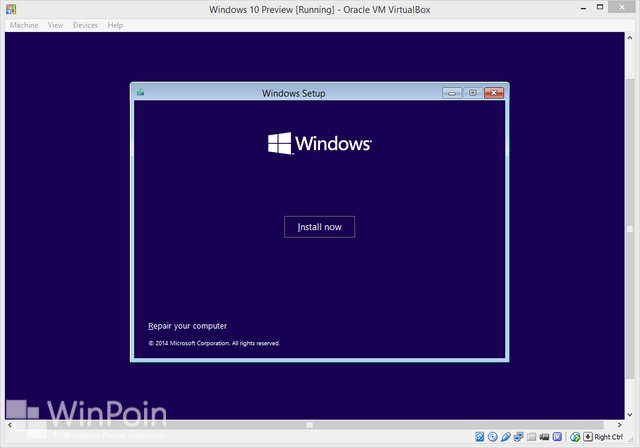Open the View menu
This screenshot has width=640, height=448.
pos(56,25)
